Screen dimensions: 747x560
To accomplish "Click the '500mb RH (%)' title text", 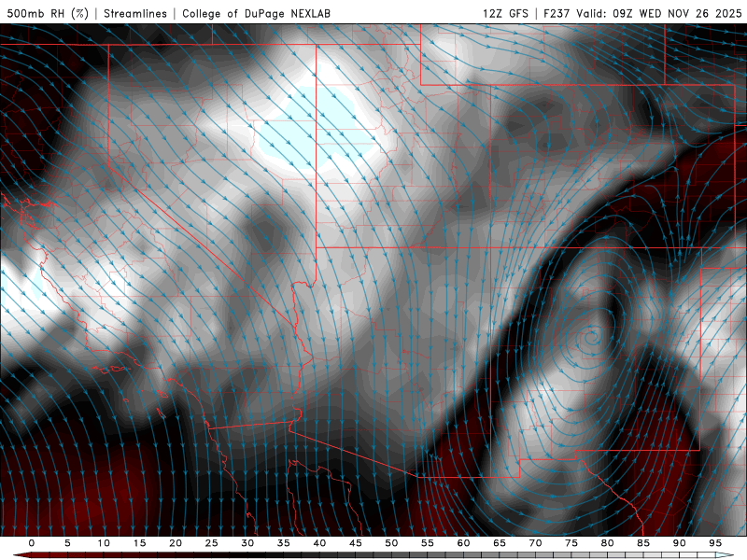I will (48, 13).
